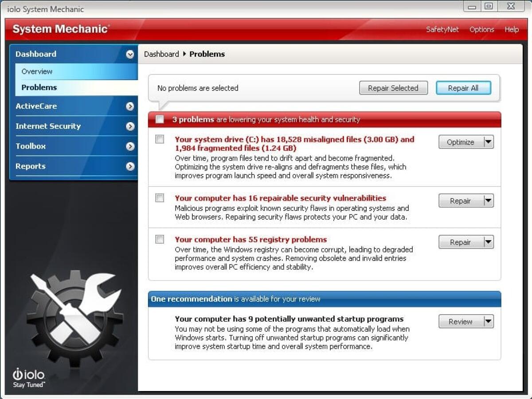
Task: Open the Help menu
Action: pos(512,29)
